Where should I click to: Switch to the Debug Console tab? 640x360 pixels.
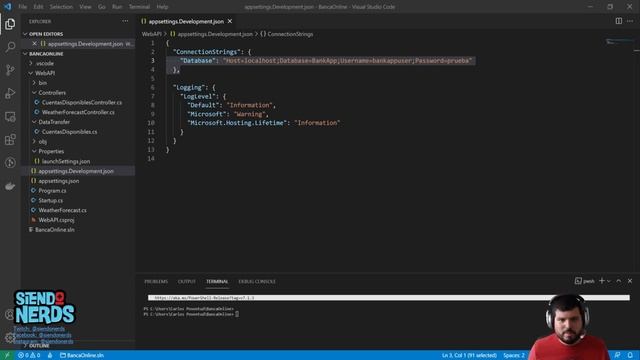pos(257,282)
